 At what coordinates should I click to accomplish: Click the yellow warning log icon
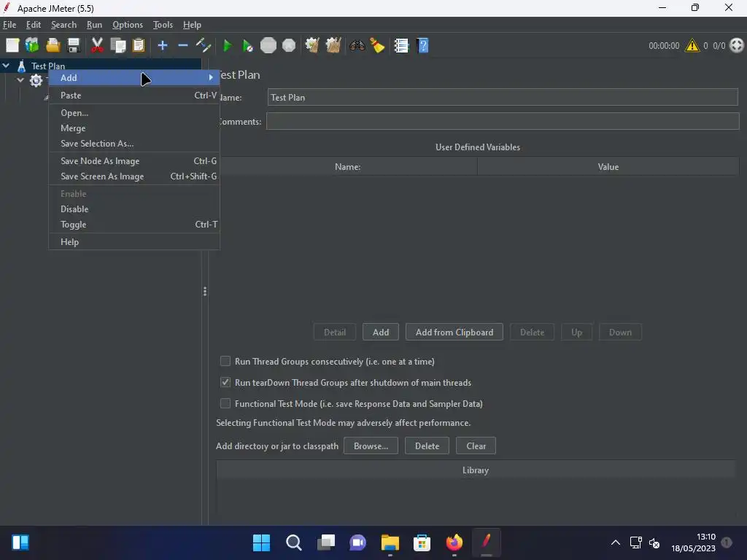[692, 46]
